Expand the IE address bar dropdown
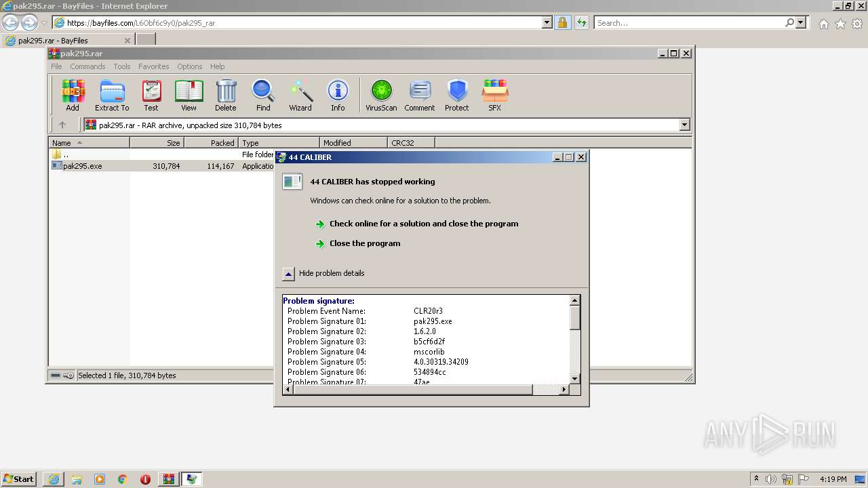 click(547, 22)
